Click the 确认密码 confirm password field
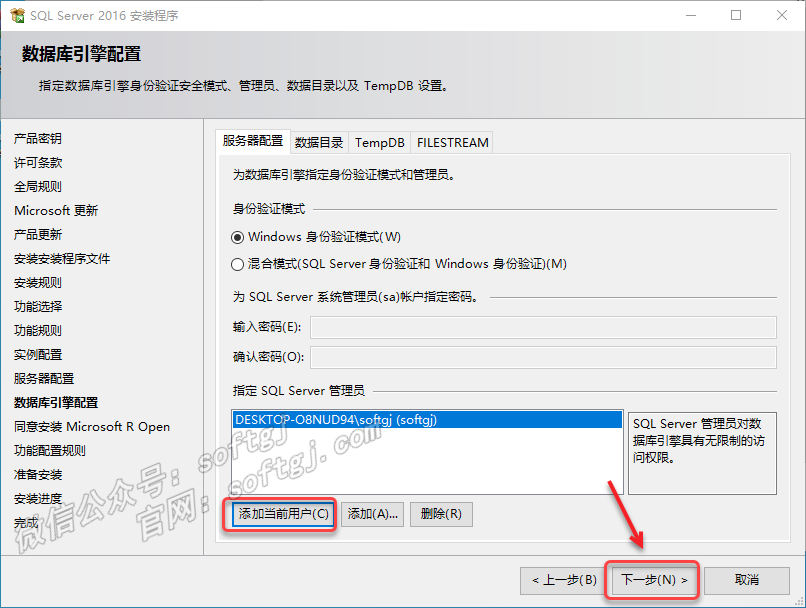 tap(543, 357)
